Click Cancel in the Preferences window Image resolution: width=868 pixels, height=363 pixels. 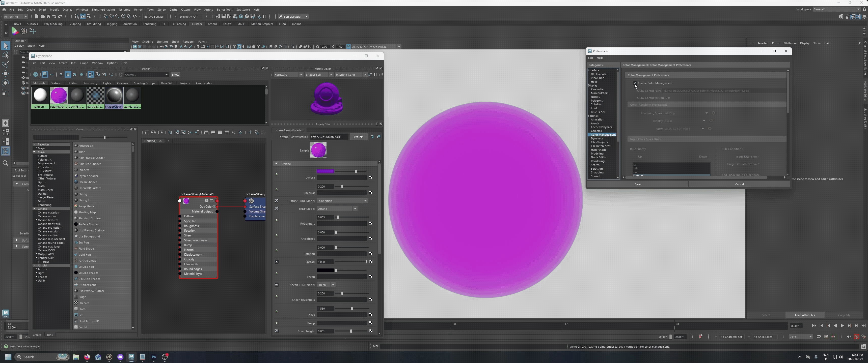[x=739, y=184]
